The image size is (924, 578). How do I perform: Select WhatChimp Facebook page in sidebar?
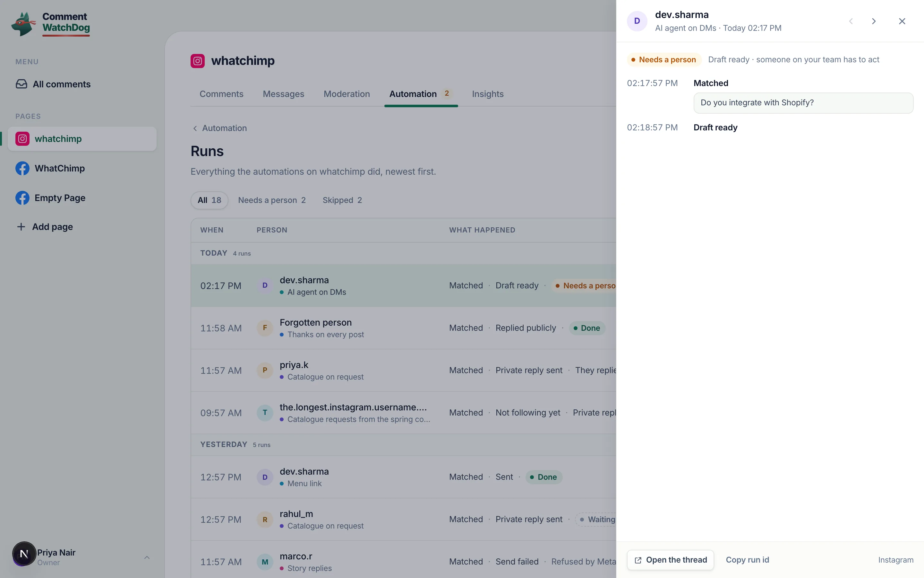[x=82, y=168]
